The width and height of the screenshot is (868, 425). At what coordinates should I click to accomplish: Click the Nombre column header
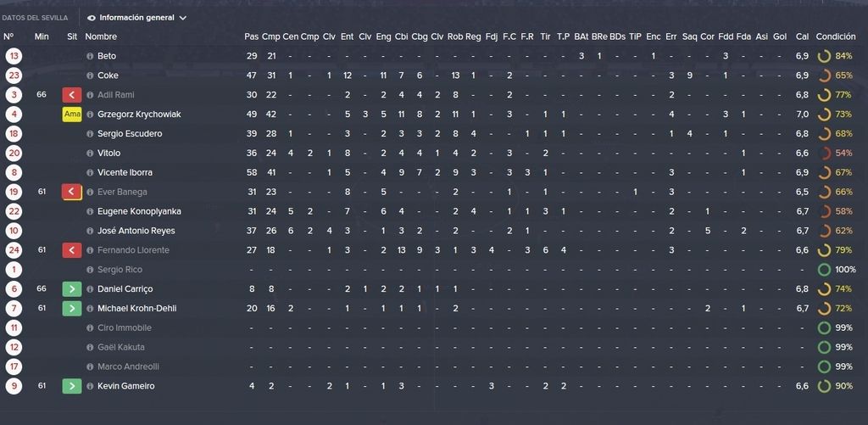[x=101, y=36]
